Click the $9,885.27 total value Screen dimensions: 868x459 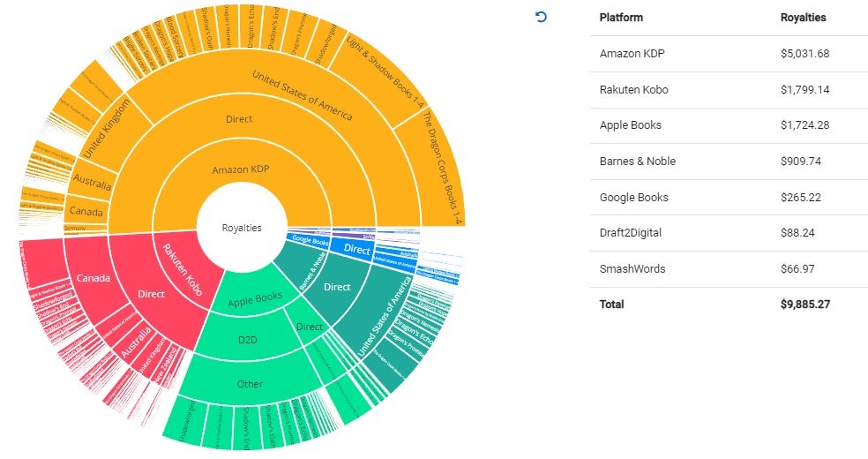(x=805, y=304)
